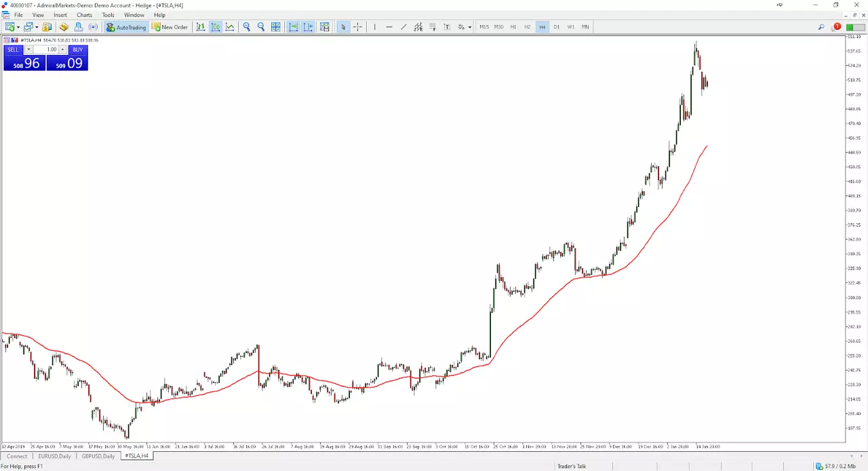Toggle the Terminal panel icon

tap(93, 27)
